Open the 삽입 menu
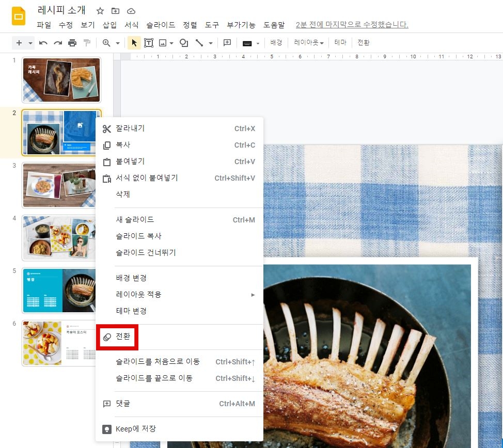 (109, 25)
